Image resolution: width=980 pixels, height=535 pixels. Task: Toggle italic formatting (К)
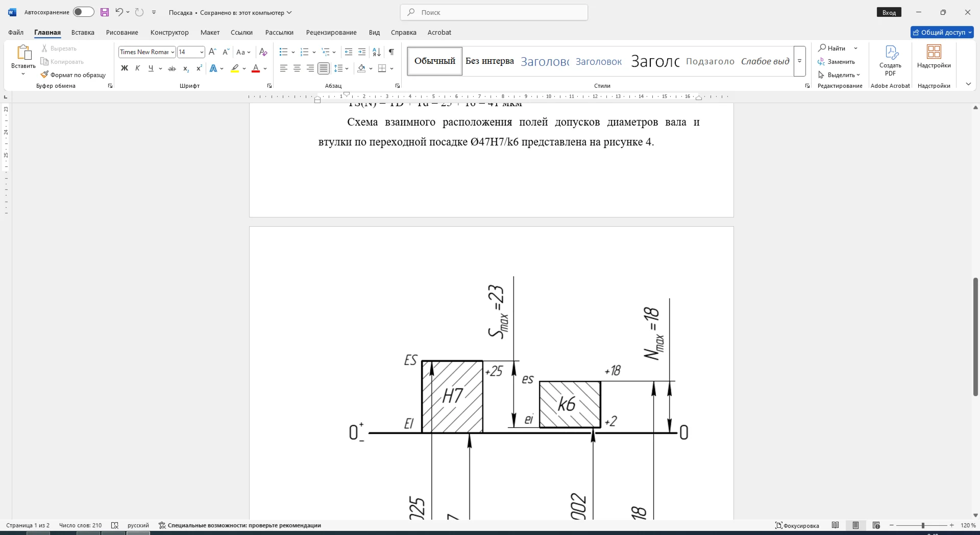click(137, 68)
